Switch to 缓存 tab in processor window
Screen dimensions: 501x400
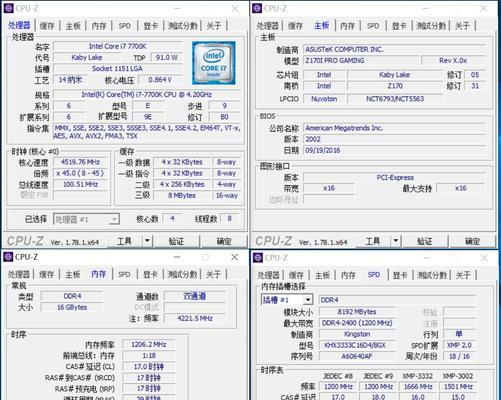pos(47,26)
